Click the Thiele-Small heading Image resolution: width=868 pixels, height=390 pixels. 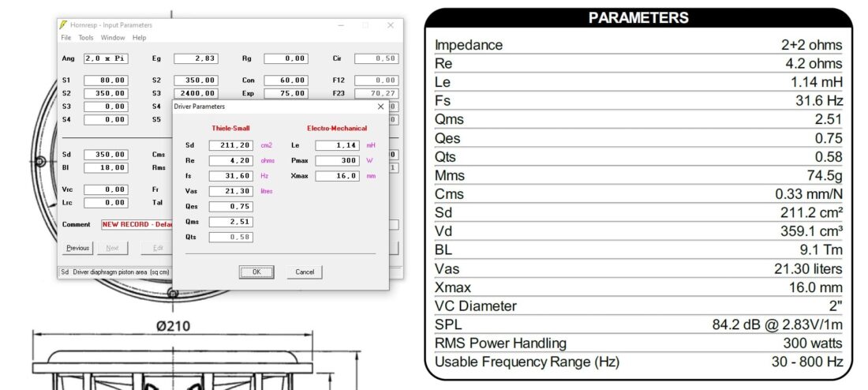(231, 129)
